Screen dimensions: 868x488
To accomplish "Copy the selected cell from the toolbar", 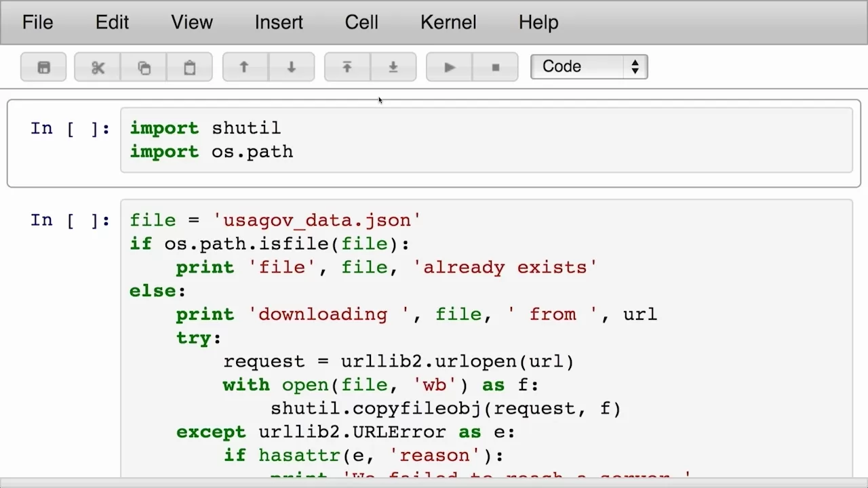I will (x=144, y=67).
